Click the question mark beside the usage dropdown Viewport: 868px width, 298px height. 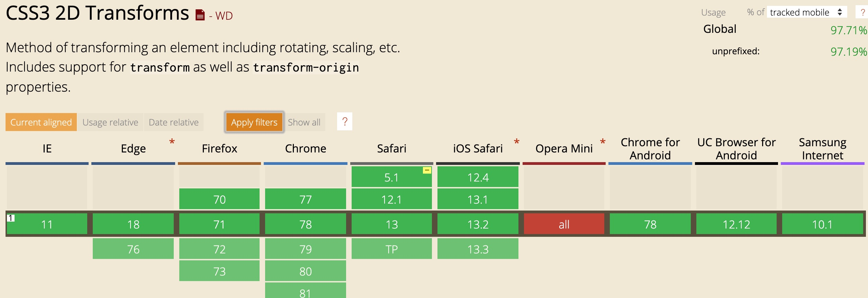coord(862,12)
